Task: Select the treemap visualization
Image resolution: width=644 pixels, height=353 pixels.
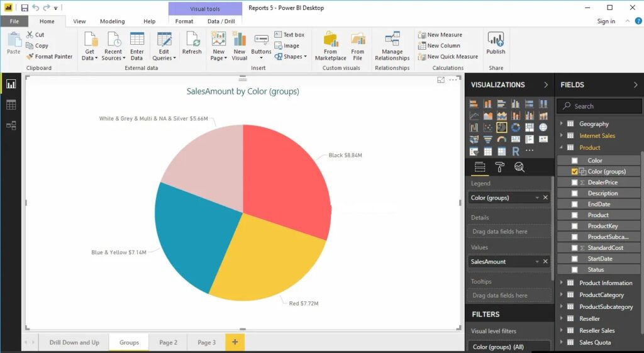Action: point(530,127)
